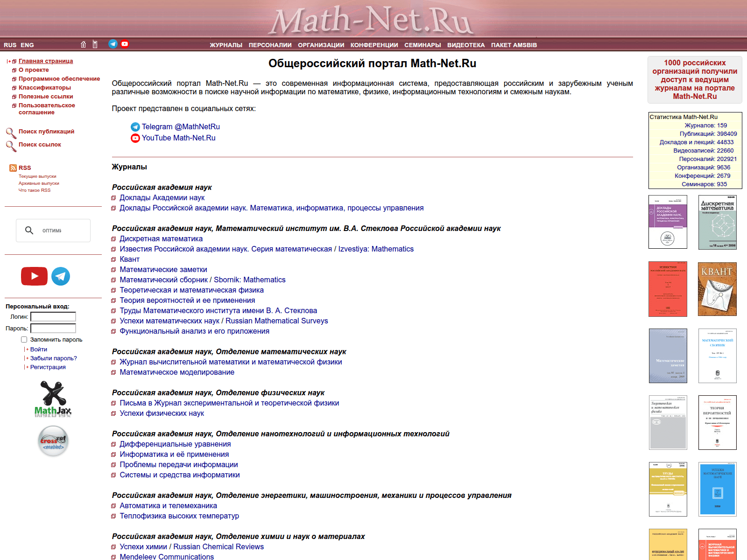The height and width of the screenshot is (560, 747).
Task: Open Математические заметки journal link
Action: 163,270
